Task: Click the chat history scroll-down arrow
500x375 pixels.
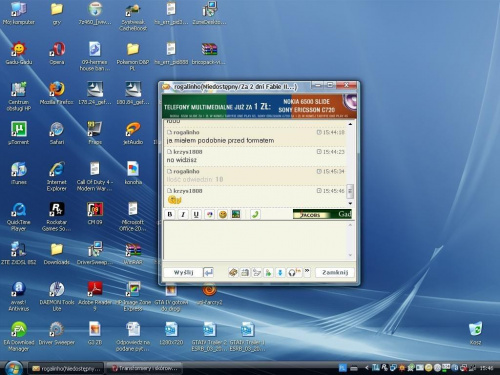Action: tap(350, 203)
